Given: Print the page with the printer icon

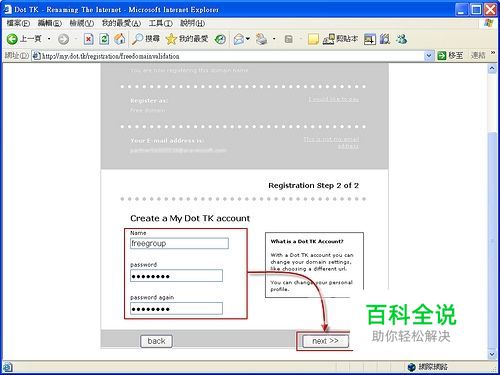Looking at the screenshot, I should pyautogui.click(x=261, y=39).
